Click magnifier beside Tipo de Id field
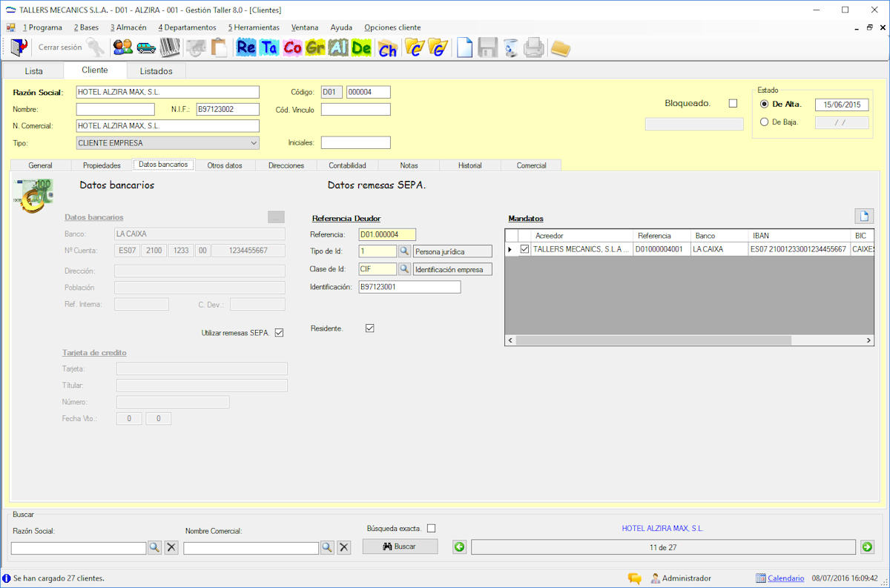The width and height of the screenshot is (890, 588). pos(405,251)
